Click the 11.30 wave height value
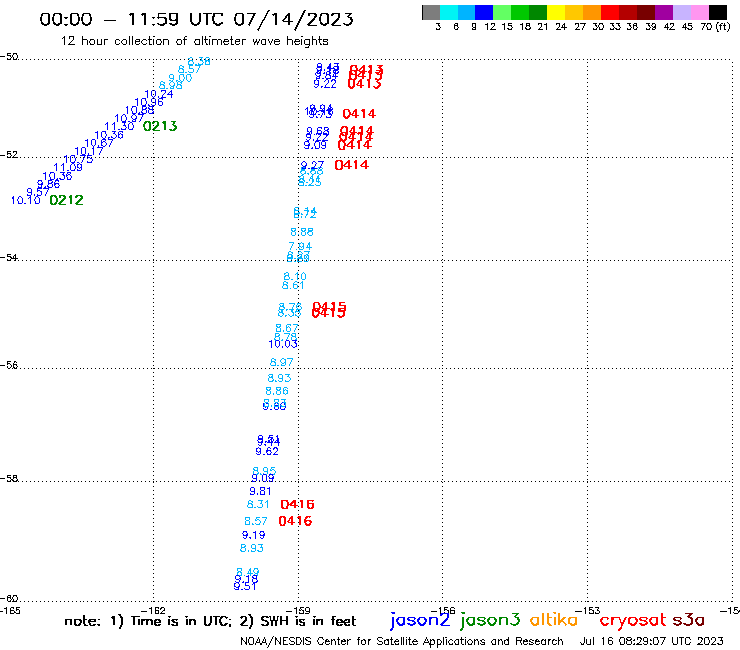This screenshot has width=740, height=650. pyautogui.click(x=119, y=127)
